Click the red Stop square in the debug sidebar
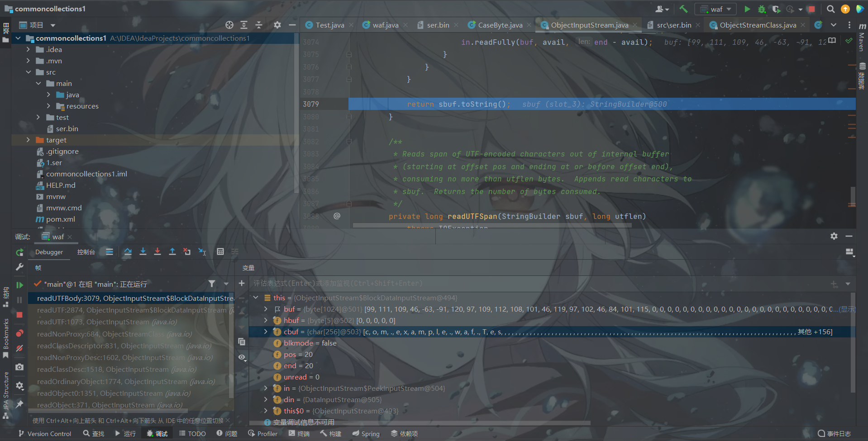Viewport: 868px width, 441px height. [19, 315]
